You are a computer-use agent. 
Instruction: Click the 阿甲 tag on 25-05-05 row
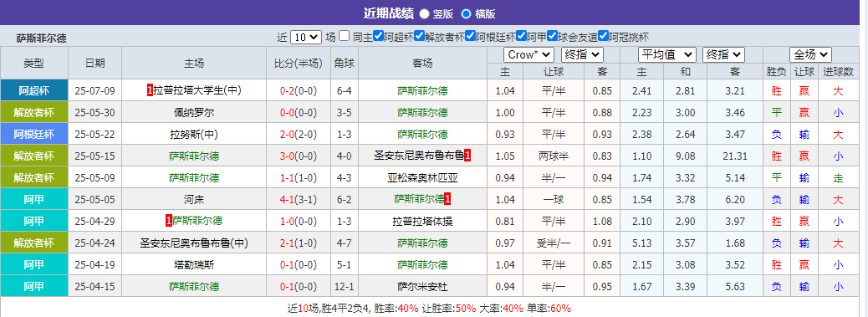click(34, 199)
